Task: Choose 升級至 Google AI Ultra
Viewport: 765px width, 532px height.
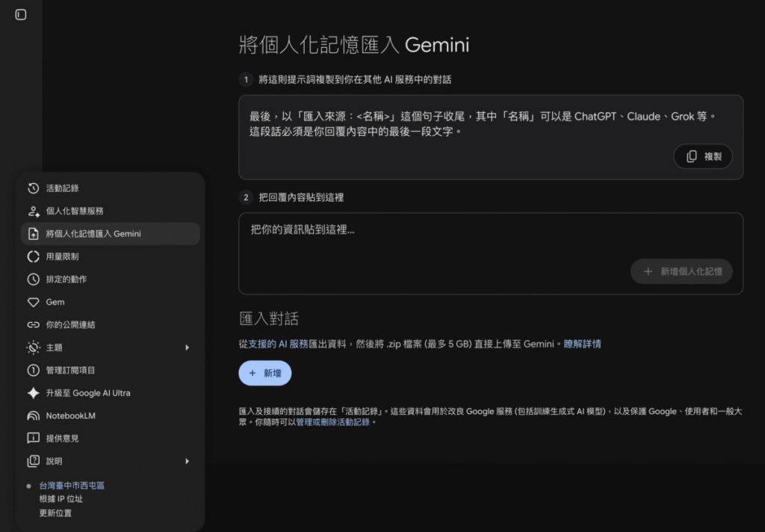Action: [111, 393]
